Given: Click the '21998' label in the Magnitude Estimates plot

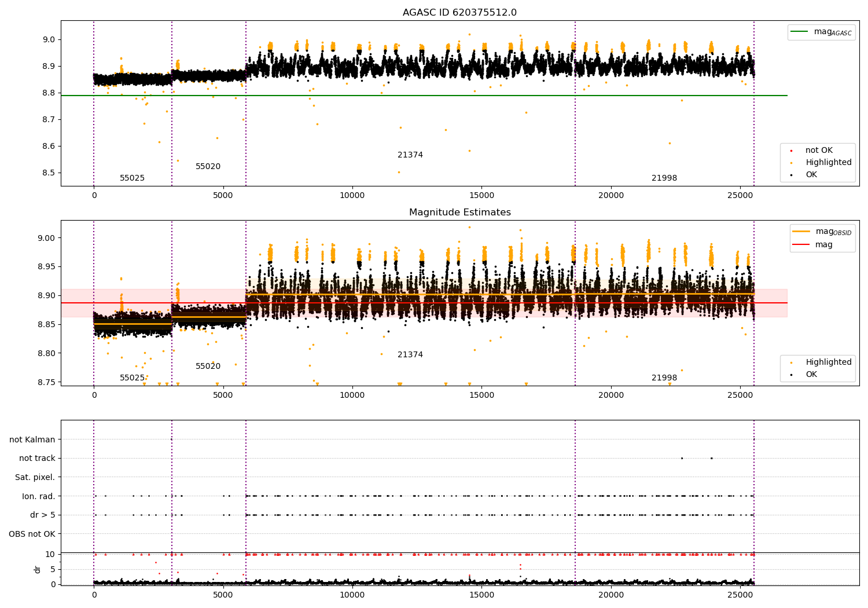Looking at the screenshot, I should pos(664,378).
